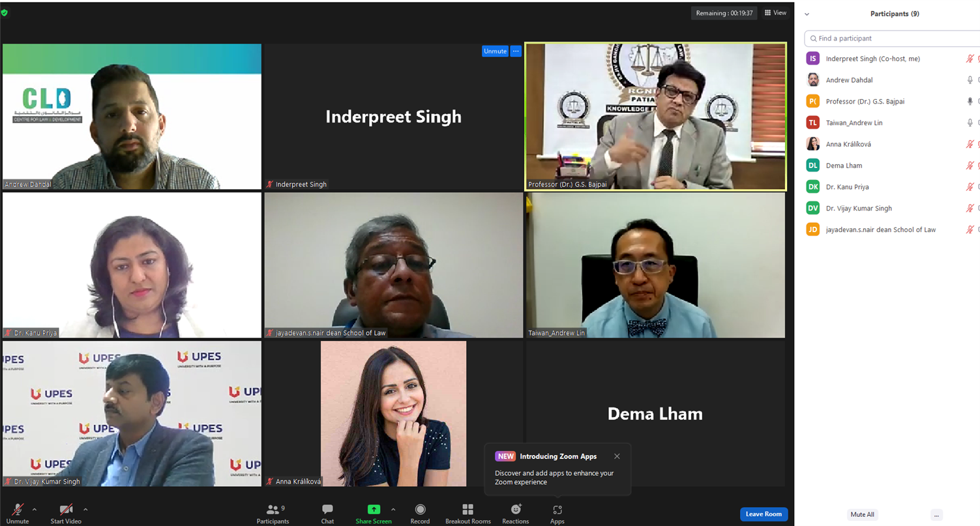980x526 pixels.
Task: Click microphone icon in Professor Bajpai row
Action: (x=970, y=102)
